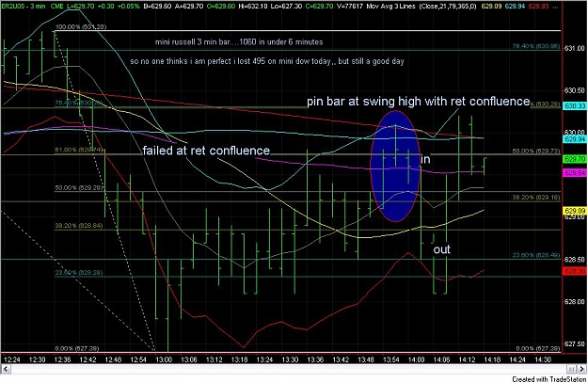
Task: Click the right '0.00% (627.39)' retracement label
Action: tap(538, 348)
